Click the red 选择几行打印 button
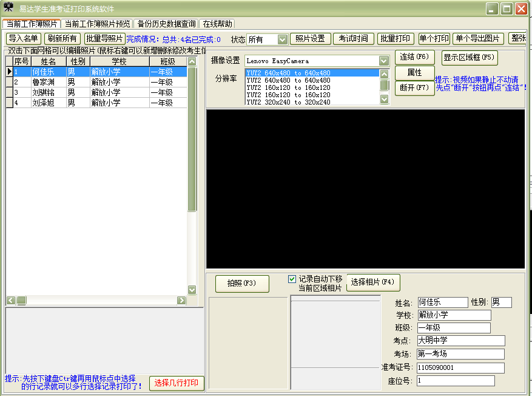 coord(177,383)
